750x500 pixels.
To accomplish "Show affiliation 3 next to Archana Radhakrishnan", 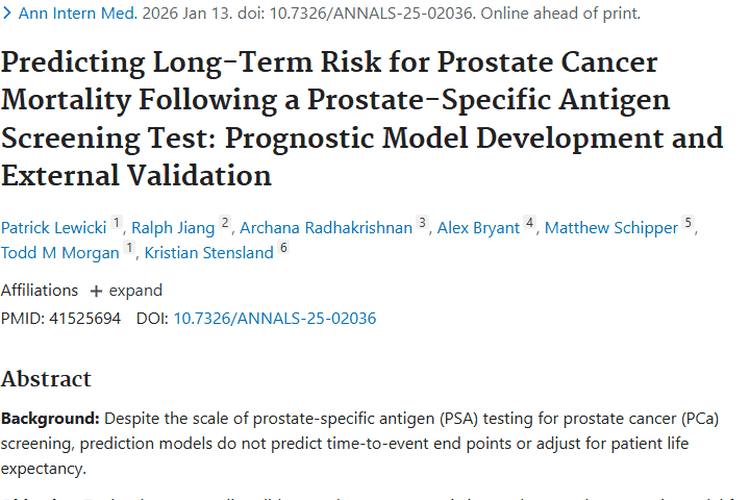I will coord(422,224).
